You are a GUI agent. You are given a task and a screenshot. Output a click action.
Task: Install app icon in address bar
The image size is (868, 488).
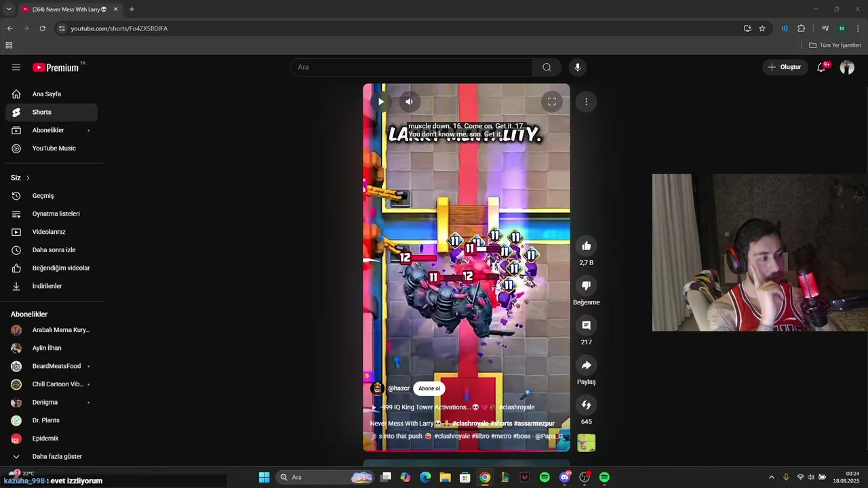(747, 28)
